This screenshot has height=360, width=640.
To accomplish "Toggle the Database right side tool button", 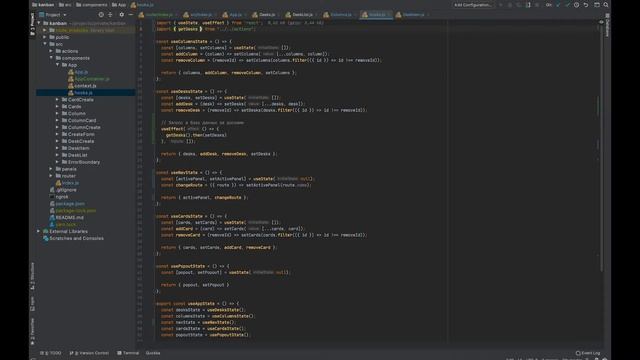I will coord(607,26).
